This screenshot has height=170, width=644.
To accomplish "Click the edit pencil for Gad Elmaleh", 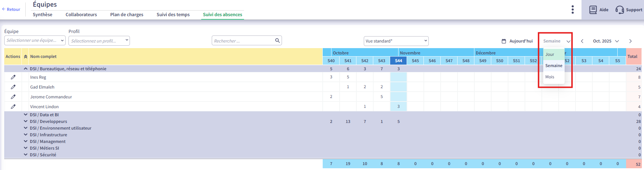I will pyautogui.click(x=13, y=87).
